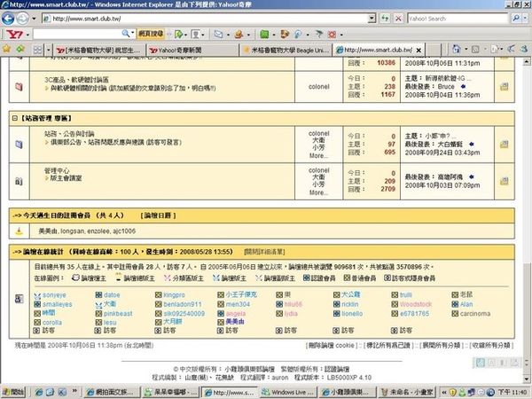The width and height of the screenshot is (532, 399).
Task: Click the browser Back arrow button
Action: pos(8,19)
